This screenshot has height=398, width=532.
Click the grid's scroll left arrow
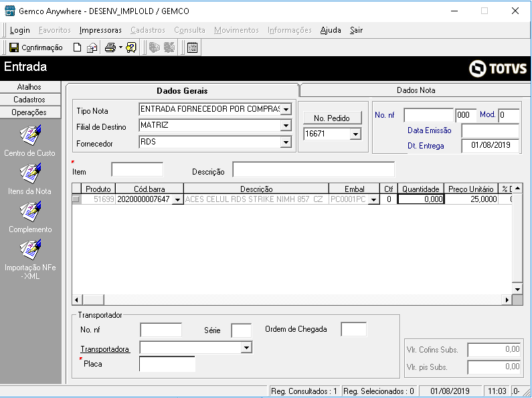pyautogui.click(x=77, y=300)
